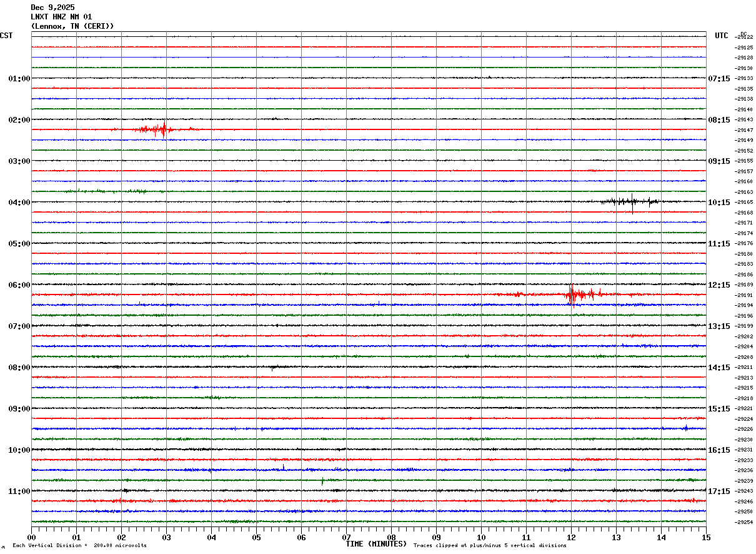Click the '07' minute tick label
Image resolution: width=756 pixels, height=554 pixels.
[x=346, y=537]
